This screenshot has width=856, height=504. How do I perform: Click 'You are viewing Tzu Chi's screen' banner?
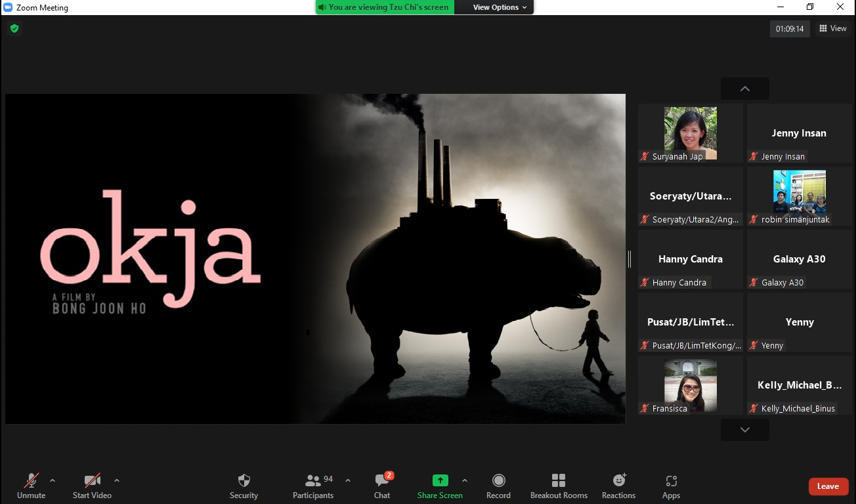pos(383,7)
